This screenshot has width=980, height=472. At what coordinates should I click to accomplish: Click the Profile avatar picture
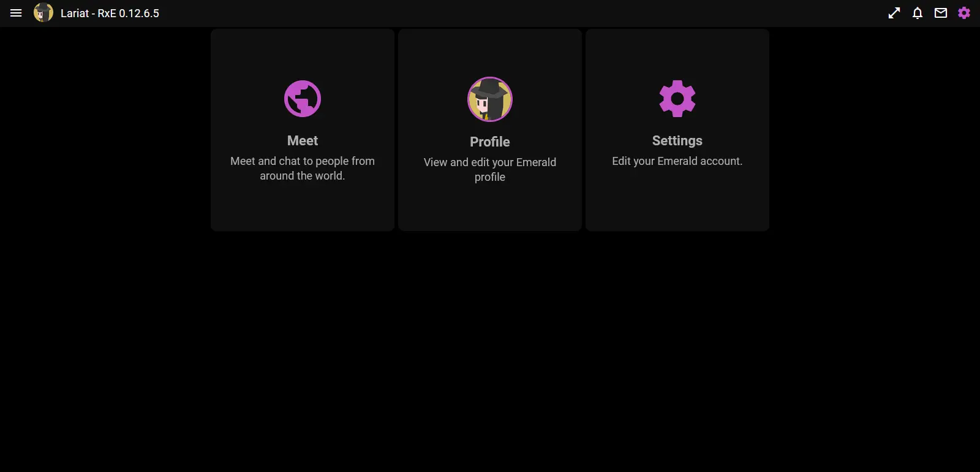pyautogui.click(x=490, y=99)
